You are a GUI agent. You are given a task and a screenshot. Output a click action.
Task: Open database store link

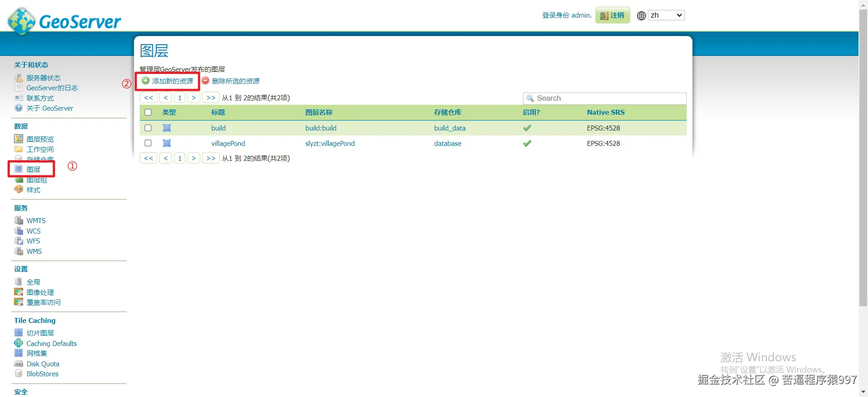pos(448,143)
